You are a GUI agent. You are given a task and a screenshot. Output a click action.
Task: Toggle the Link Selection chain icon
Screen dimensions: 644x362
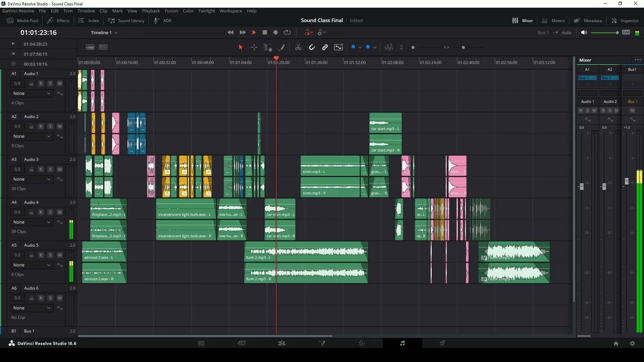[325, 47]
